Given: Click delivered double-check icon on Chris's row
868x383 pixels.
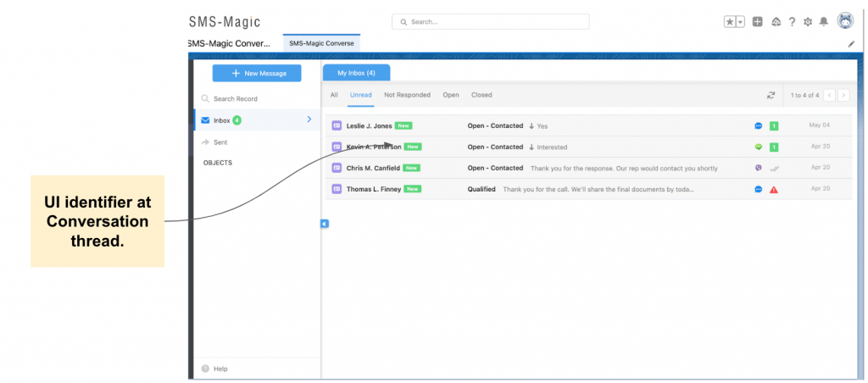Looking at the screenshot, I should 775,169.
